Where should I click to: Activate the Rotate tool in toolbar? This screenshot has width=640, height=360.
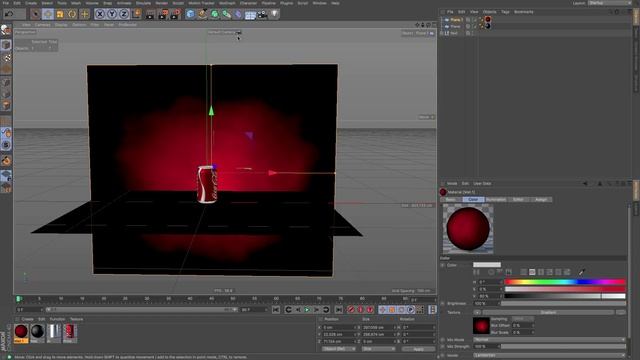pos(72,14)
